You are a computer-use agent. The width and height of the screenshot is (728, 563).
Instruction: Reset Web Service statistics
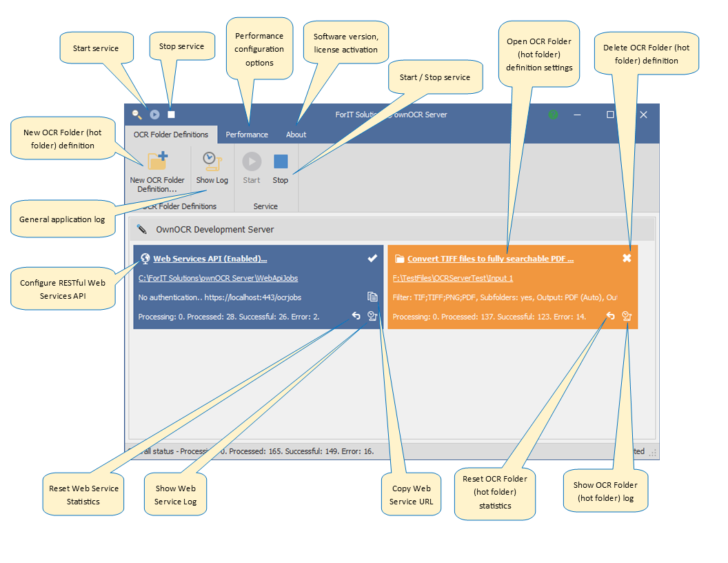tap(356, 316)
